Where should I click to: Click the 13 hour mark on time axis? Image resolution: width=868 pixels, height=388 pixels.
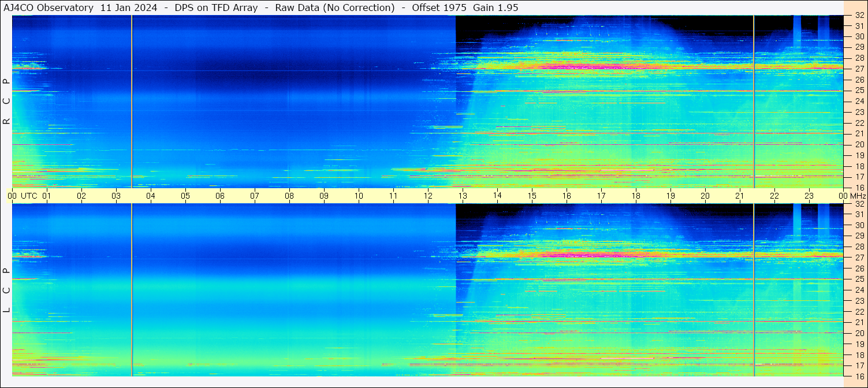click(x=463, y=196)
